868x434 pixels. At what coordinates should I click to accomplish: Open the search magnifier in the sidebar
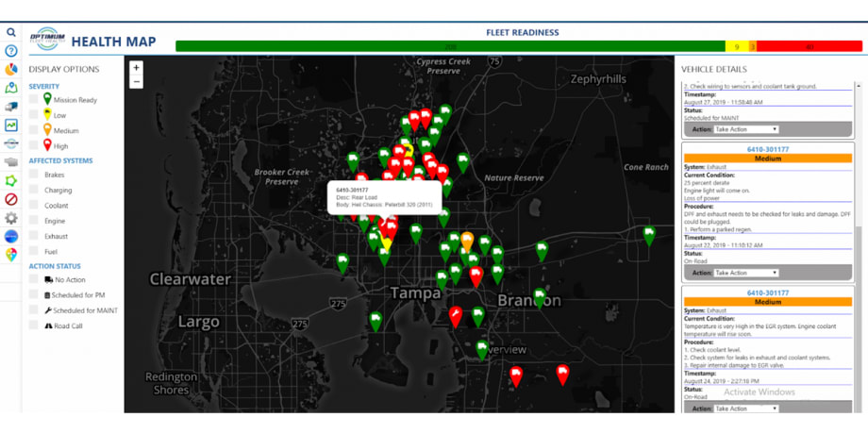point(11,33)
